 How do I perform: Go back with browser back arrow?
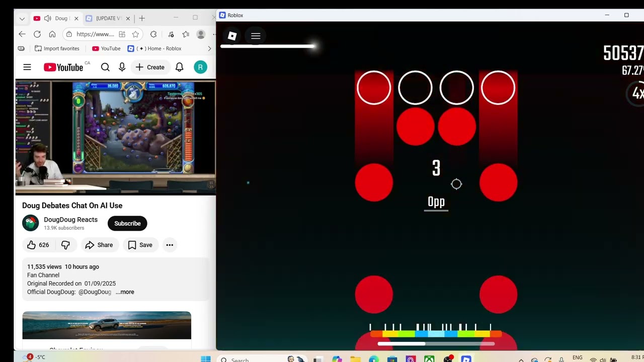point(22,34)
